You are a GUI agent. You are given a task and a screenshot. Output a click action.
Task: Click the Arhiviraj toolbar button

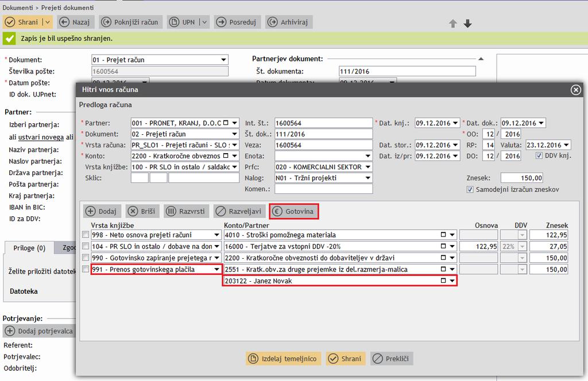point(289,22)
